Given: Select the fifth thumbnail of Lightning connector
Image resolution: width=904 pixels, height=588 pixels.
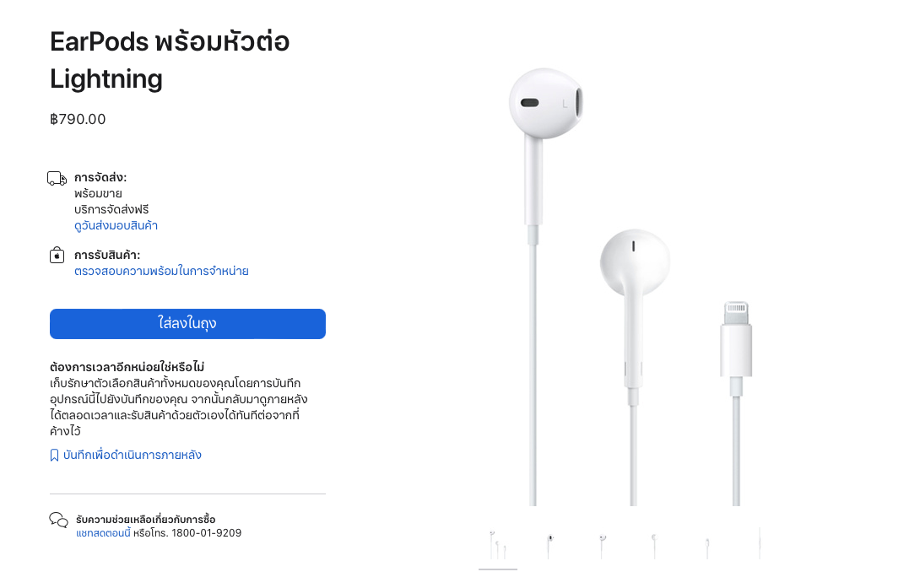Looking at the screenshot, I should pos(707,545).
